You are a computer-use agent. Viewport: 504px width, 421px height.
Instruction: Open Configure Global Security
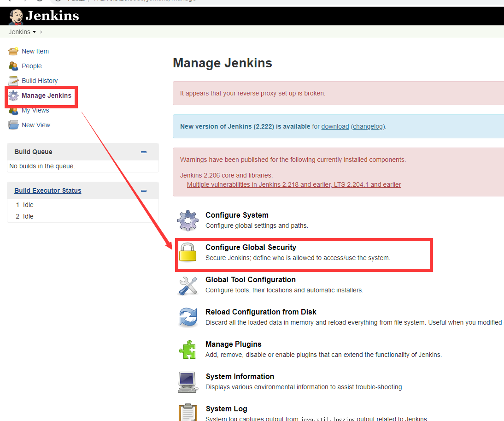(251, 247)
